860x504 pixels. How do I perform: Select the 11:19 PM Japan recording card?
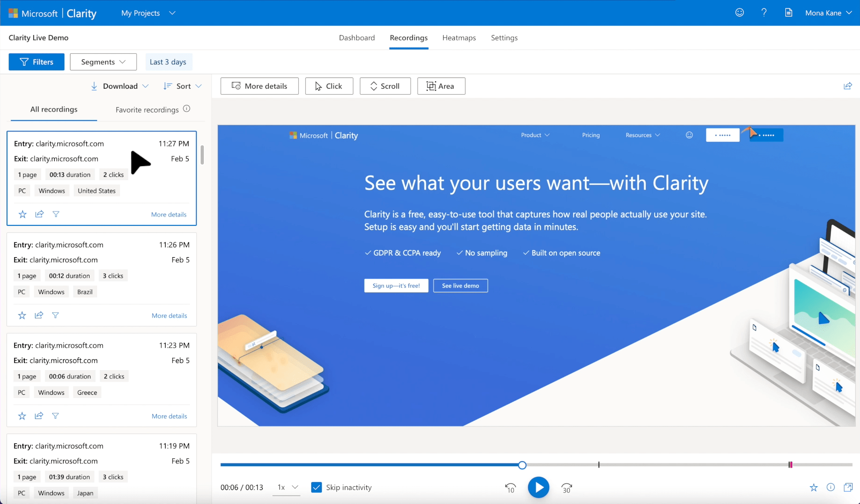click(102, 469)
